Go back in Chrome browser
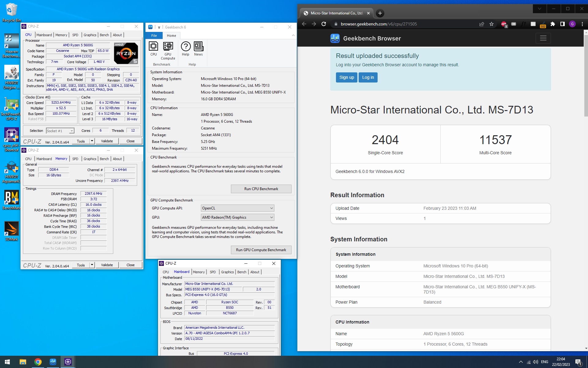Viewport: 588px width, 368px height. (304, 24)
